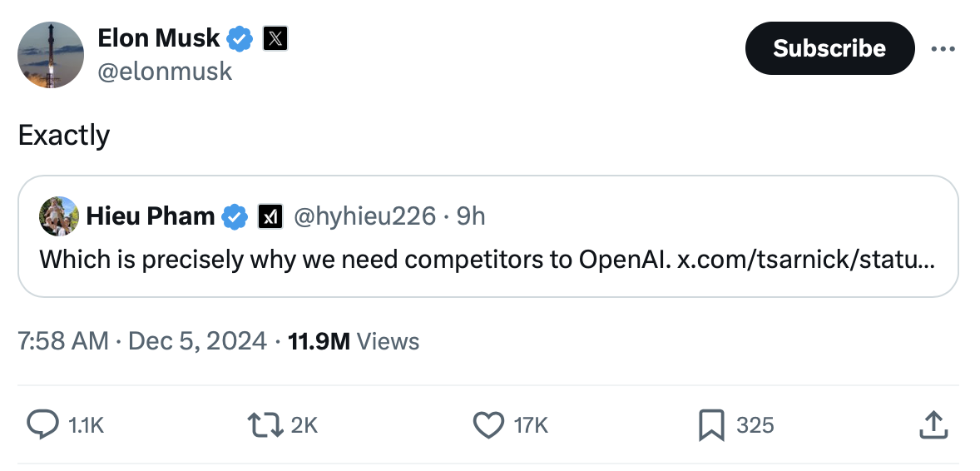Open Hieu Pham's avatar in quoted post

tap(58, 217)
